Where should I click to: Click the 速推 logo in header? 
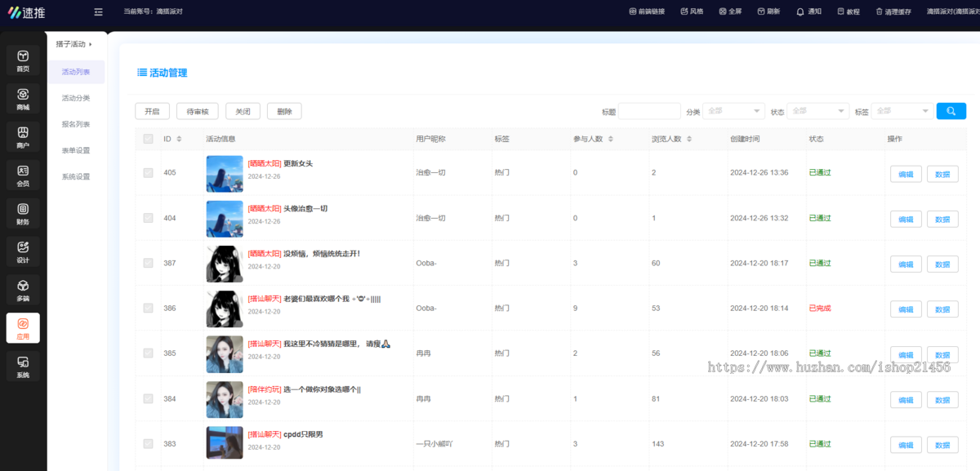pyautogui.click(x=27, y=11)
